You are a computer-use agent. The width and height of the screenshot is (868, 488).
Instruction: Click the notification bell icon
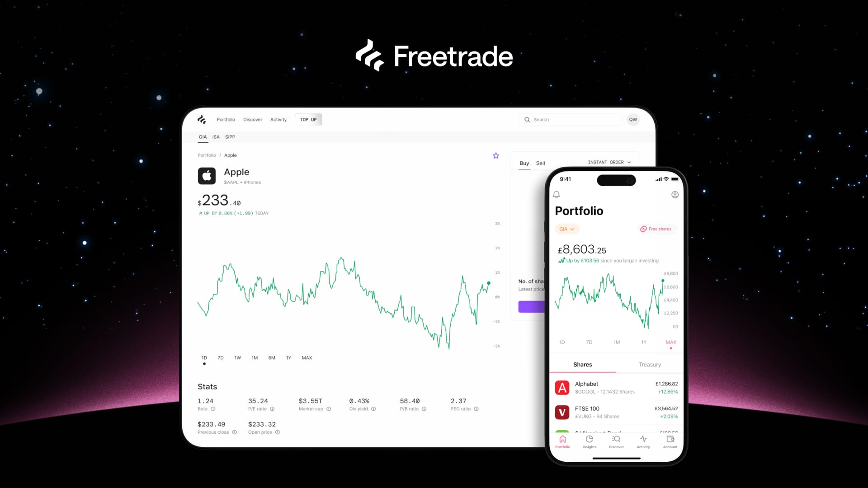557,194
